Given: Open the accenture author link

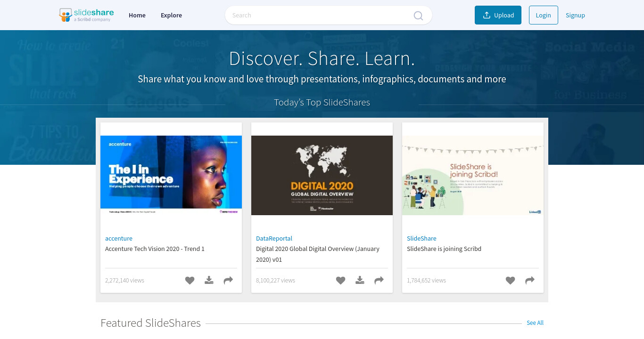Looking at the screenshot, I should [x=119, y=238].
